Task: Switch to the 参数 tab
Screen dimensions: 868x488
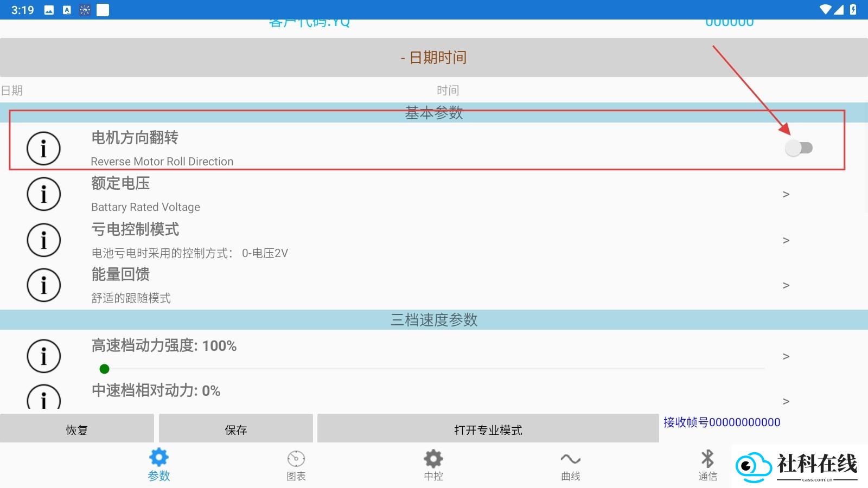Action: coord(159,465)
